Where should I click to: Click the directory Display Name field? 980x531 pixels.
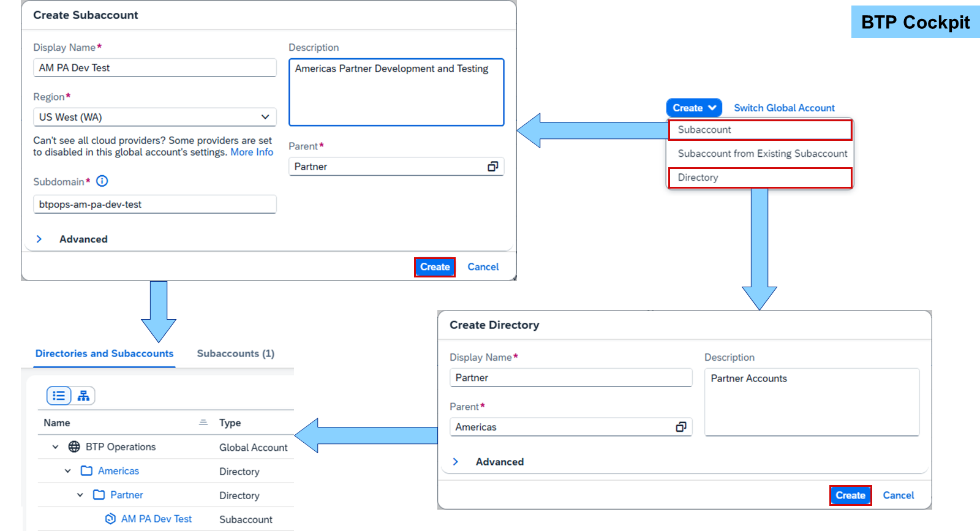tap(571, 377)
